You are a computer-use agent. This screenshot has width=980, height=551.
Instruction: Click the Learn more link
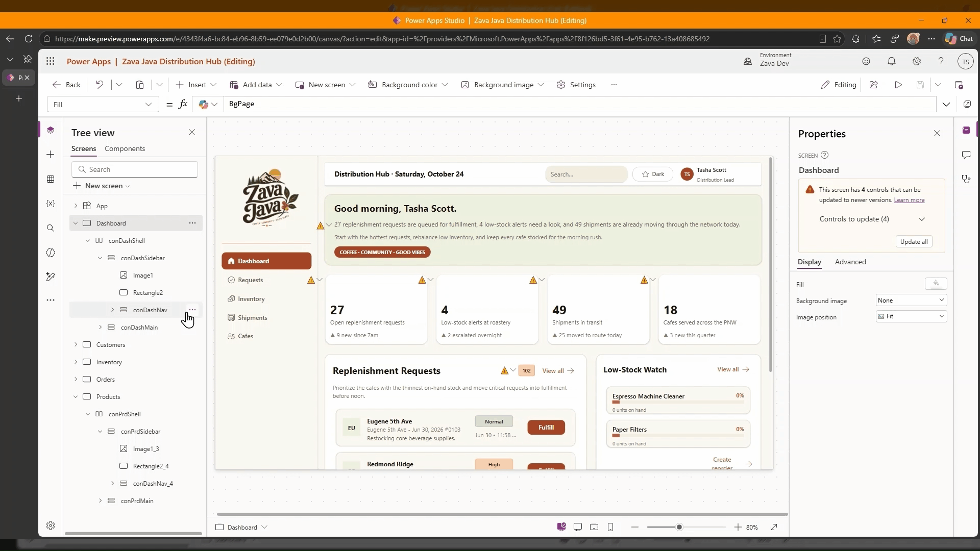pyautogui.click(x=909, y=200)
